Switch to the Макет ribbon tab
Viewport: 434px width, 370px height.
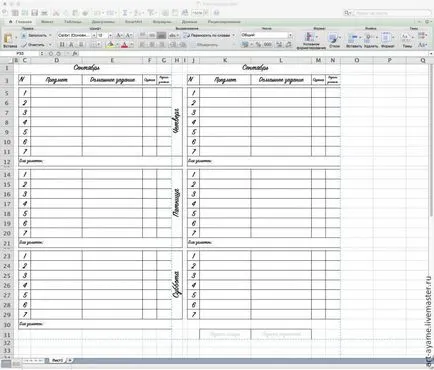point(47,22)
